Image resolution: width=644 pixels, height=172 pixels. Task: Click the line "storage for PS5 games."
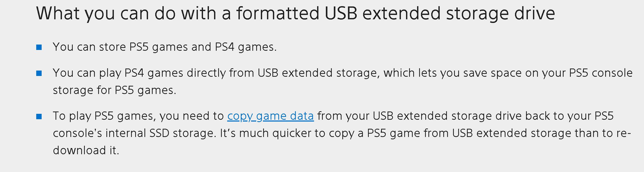[114, 90]
